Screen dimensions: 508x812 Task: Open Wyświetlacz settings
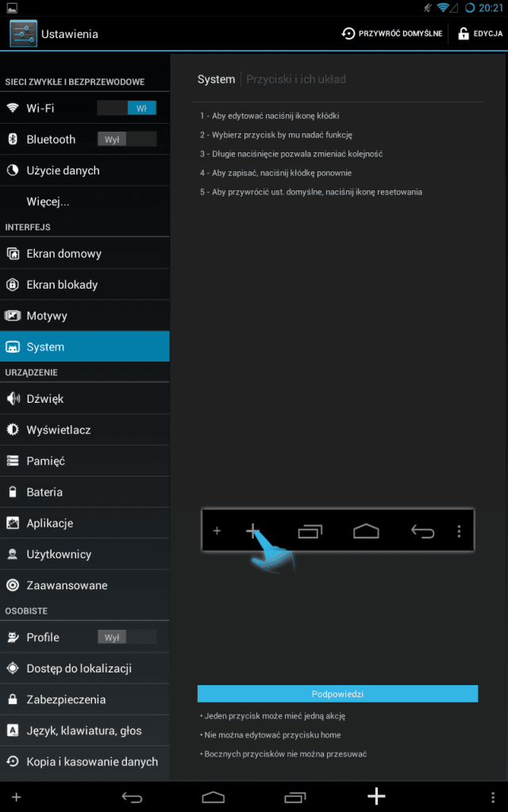coord(84,430)
